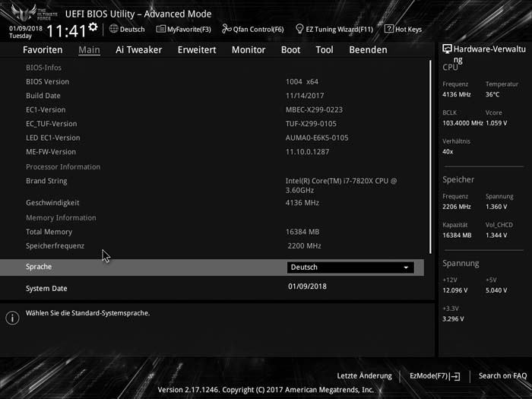This screenshot has height=399, width=532.
Task: Click the globe language icon
Action: (114, 29)
